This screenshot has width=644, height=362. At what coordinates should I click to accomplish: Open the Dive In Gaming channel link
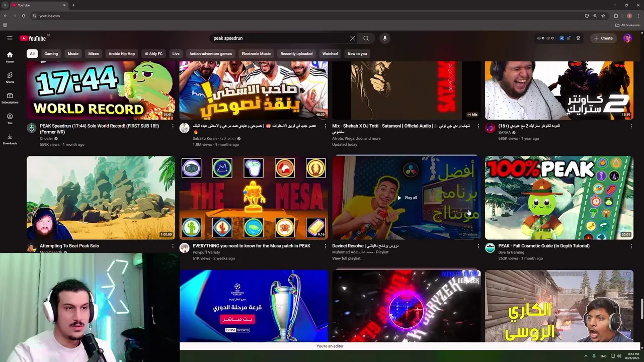click(x=511, y=252)
